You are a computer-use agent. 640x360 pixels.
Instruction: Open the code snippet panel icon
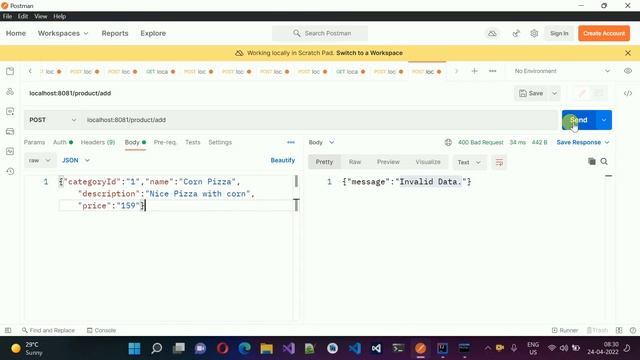pos(628,93)
